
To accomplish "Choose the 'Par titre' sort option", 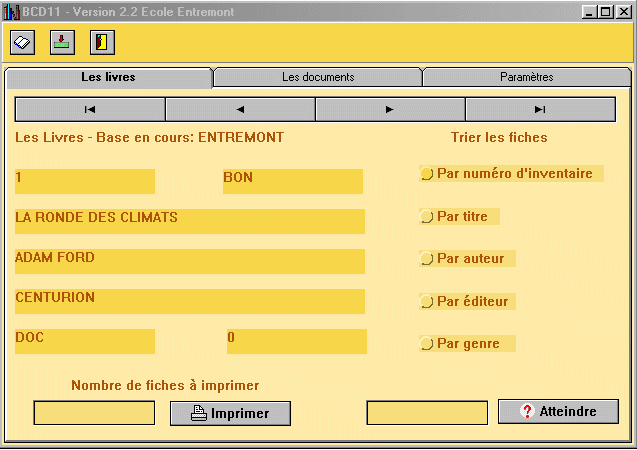I will [427, 216].
